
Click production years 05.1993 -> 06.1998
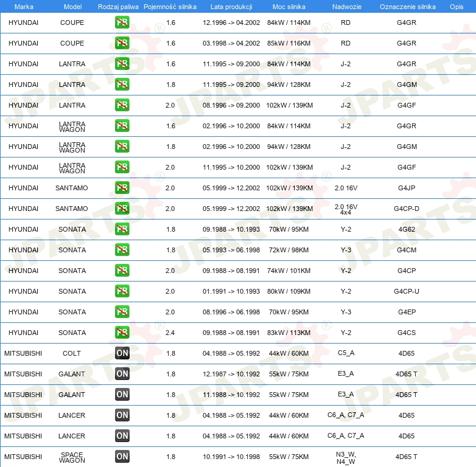[231, 250]
